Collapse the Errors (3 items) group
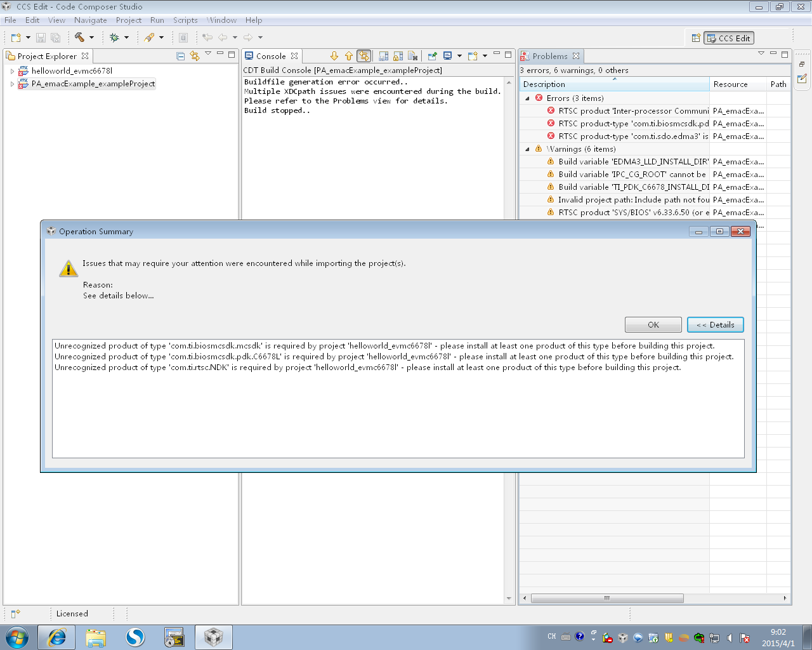 point(527,98)
